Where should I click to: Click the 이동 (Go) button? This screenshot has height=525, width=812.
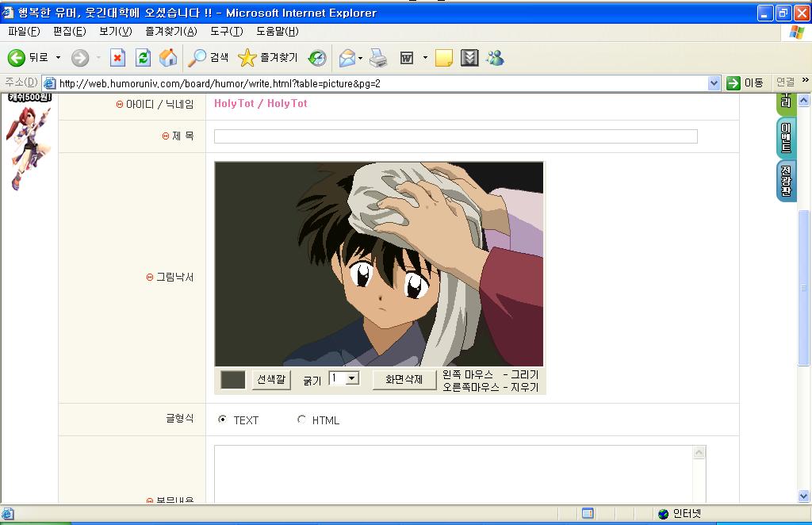point(745,82)
